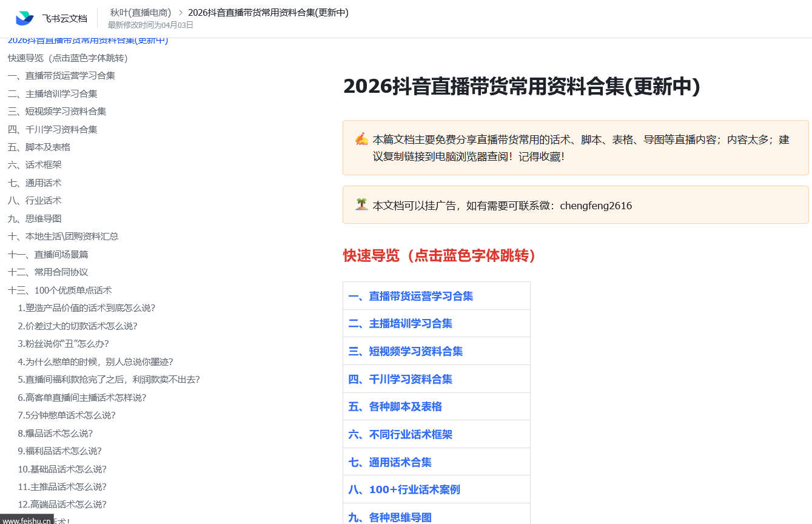812x524 pixels.
Task: Go to outline 七、通用话术
Action: coord(35,183)
